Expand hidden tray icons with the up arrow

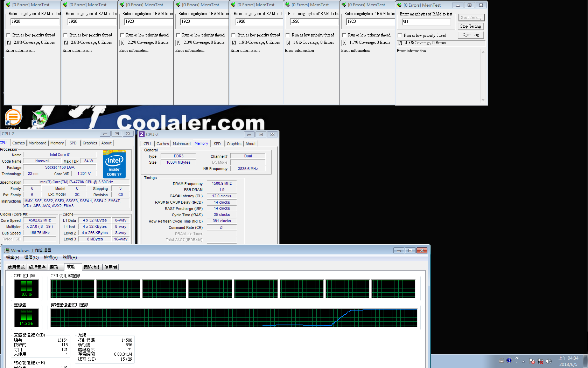click(524, 361)
